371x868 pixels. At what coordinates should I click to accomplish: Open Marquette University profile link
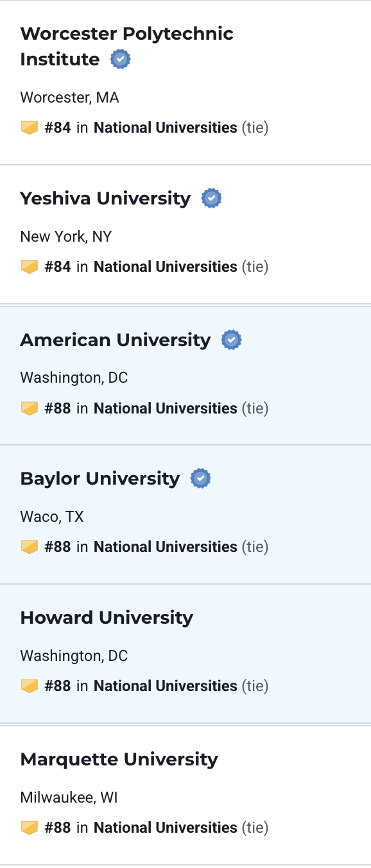(x=119, y=760)
